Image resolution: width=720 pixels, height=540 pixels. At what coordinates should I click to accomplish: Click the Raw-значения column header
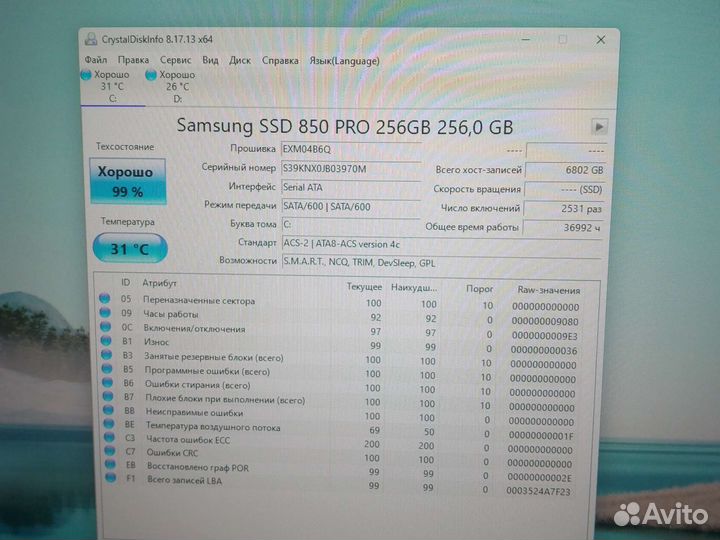coord(549,290)
